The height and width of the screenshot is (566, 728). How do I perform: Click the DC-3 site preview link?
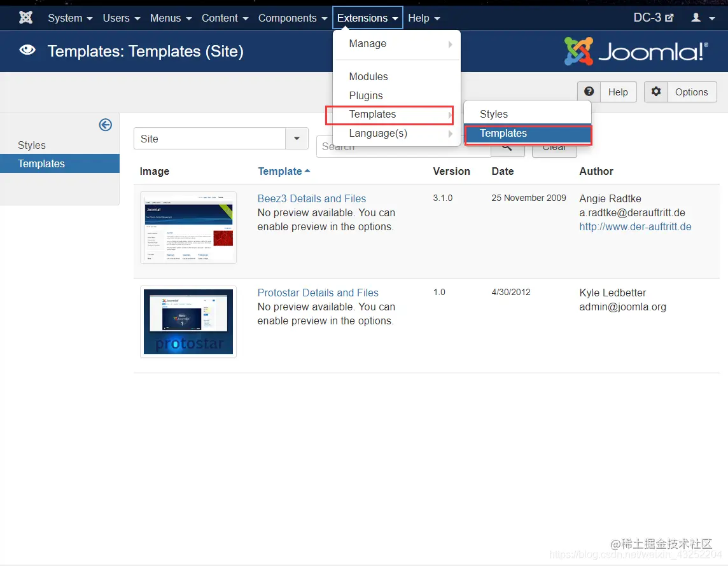tap(654, 18)
